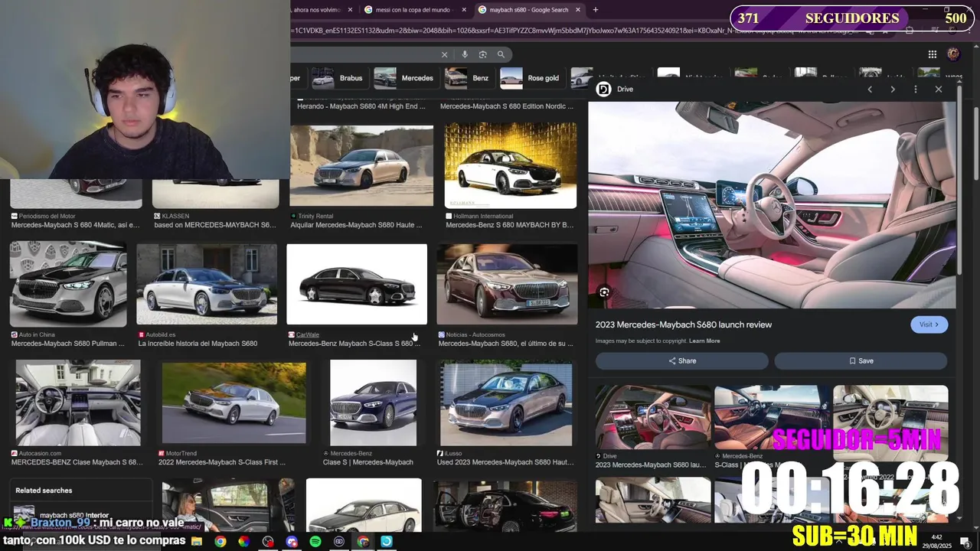Close the 'maybach s680 - Google Search' tab
This screenshot has height=551, width=980.
(578, 10)
